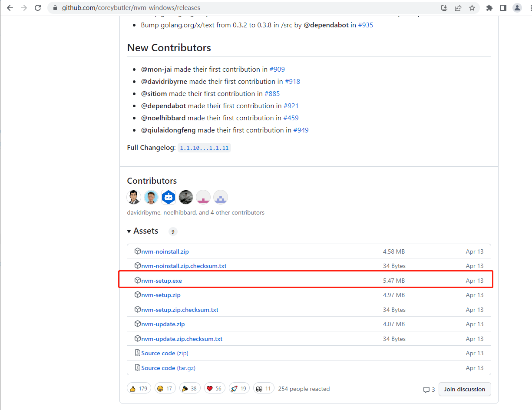Go back with the browser back arrow
Viewport: 532px width, 410px height.
tap(10, 8)
